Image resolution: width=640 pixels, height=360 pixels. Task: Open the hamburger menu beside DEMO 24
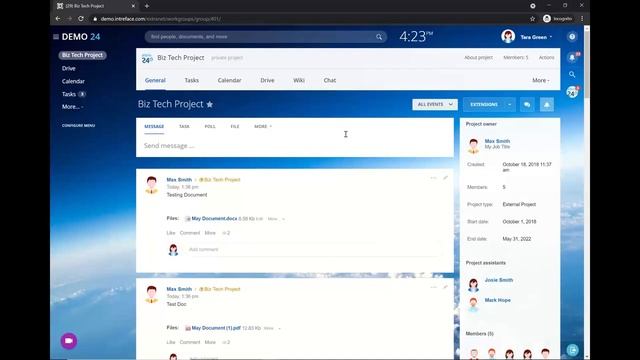pos(56,37)
